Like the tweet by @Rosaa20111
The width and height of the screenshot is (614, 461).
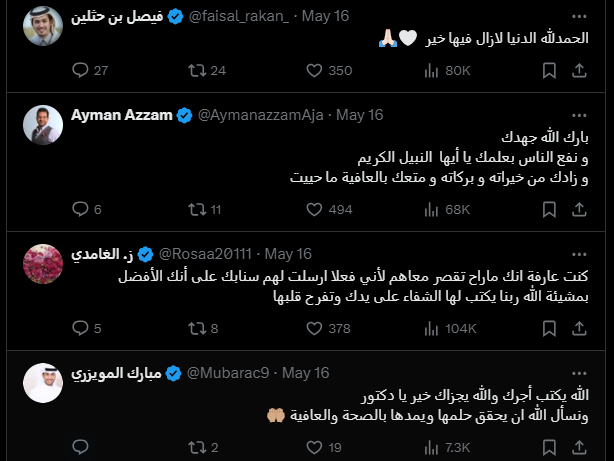click(315, 328)
